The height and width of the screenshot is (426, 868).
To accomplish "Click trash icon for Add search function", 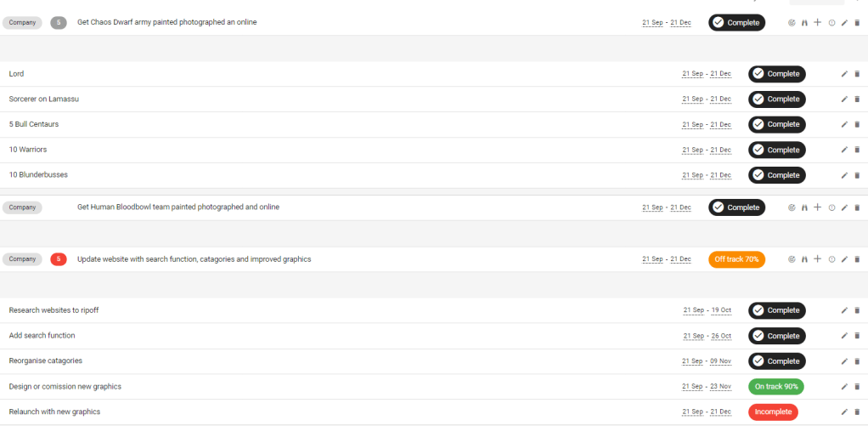I will [857, 336].
